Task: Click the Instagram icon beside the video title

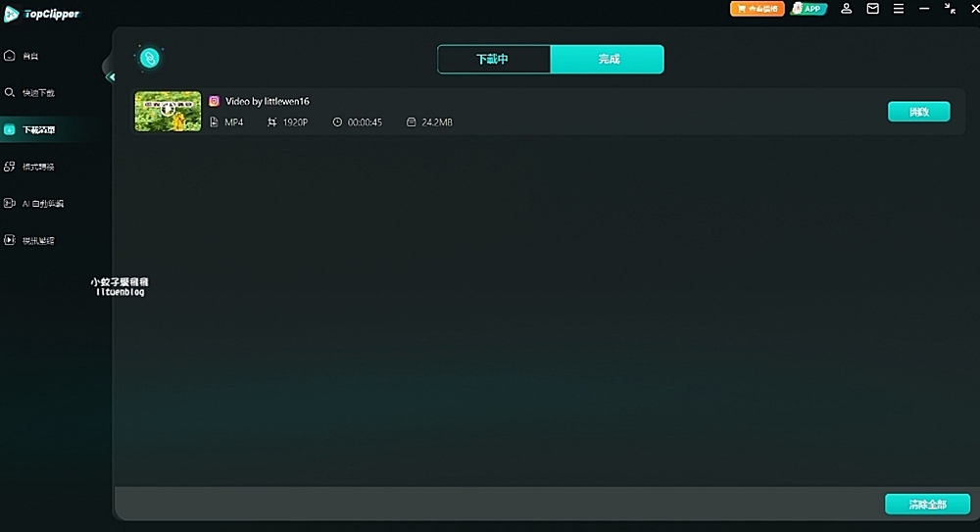Action: coord(214,101)
